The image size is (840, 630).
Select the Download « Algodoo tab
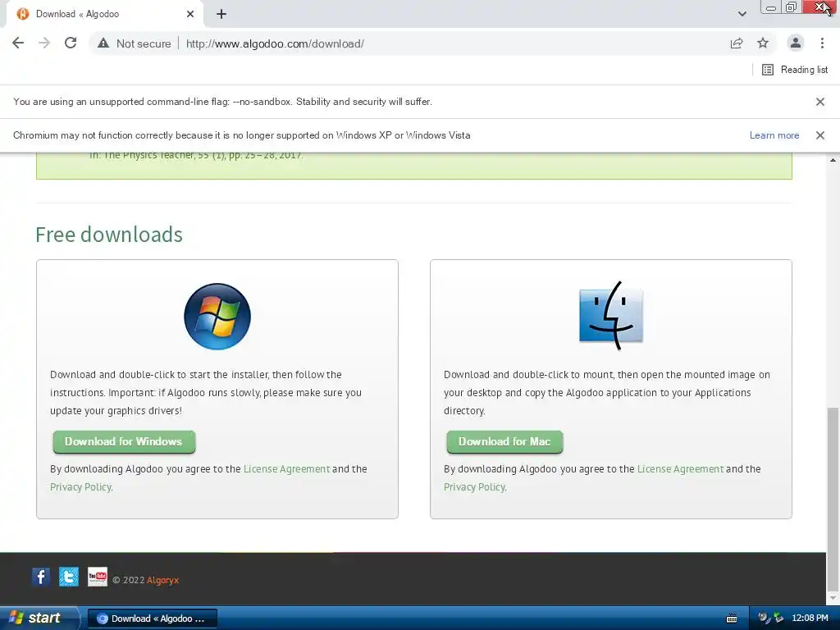pyautogui.click(x=105, y=15)
